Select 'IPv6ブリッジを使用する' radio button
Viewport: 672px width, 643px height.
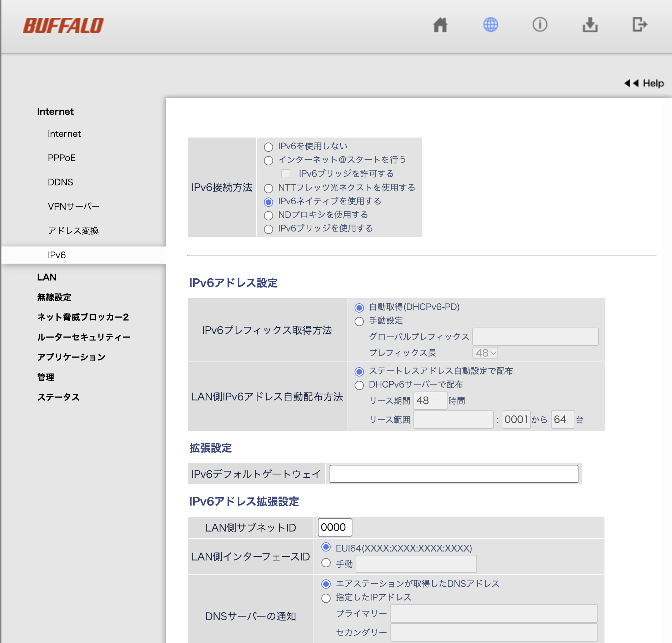pyautogui.click(x=269, y=229)
